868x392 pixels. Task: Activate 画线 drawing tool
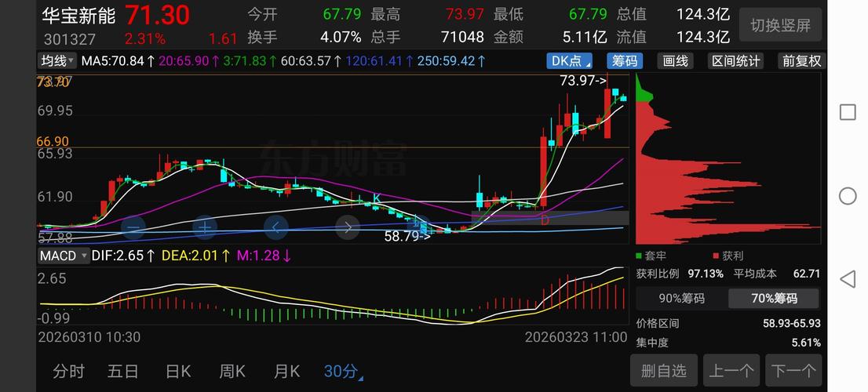click(676, 61)
